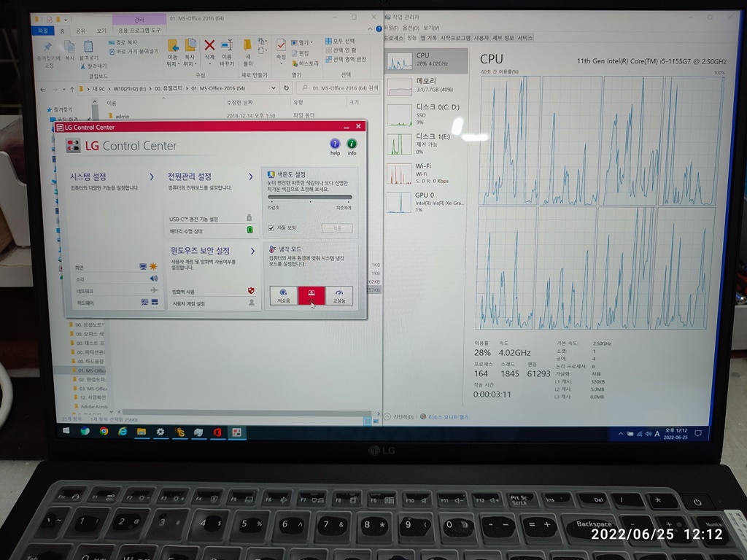747x560 pixels.
Task: Click the user account settings person icon
Action: point(252,303)
